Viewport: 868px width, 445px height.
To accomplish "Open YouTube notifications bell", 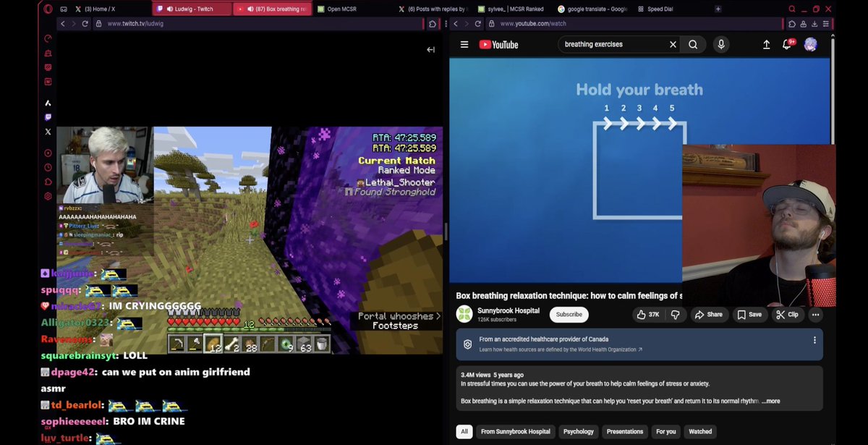I will pyautogui.click(x=787, y=44).
